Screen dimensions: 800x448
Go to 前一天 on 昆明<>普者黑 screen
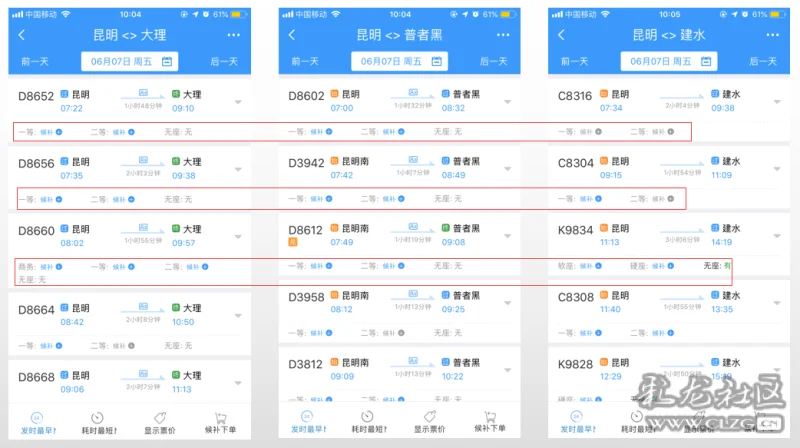point(305,62)
